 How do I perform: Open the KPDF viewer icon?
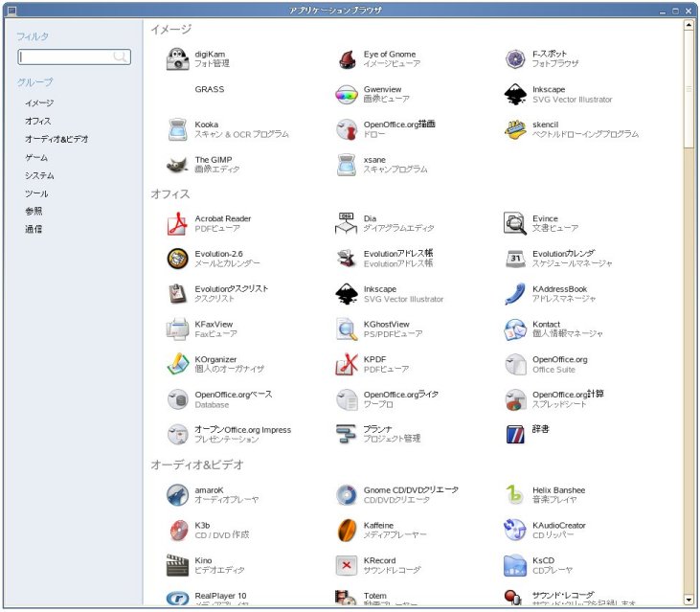point(347,364)
